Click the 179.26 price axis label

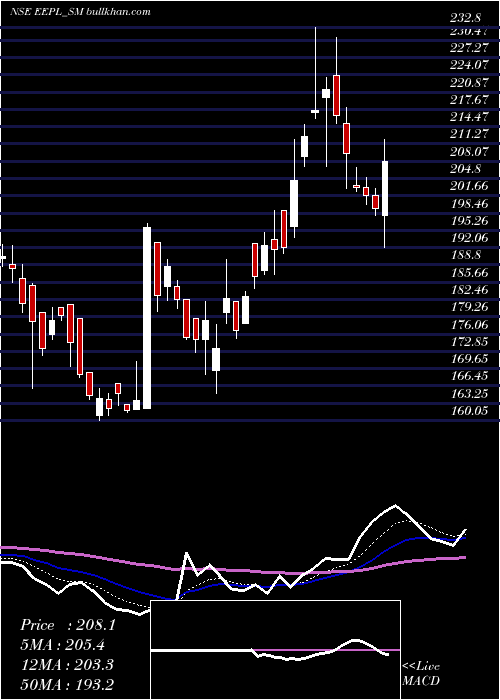coord(468,307)
